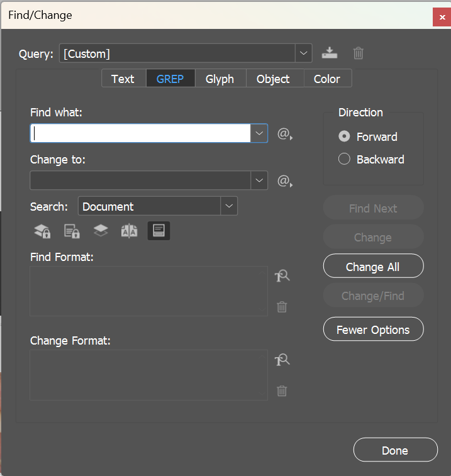Click the Save Query icon
Viewport: 451px width, 476px height.
pyautogui.click(x=328, y=53)
